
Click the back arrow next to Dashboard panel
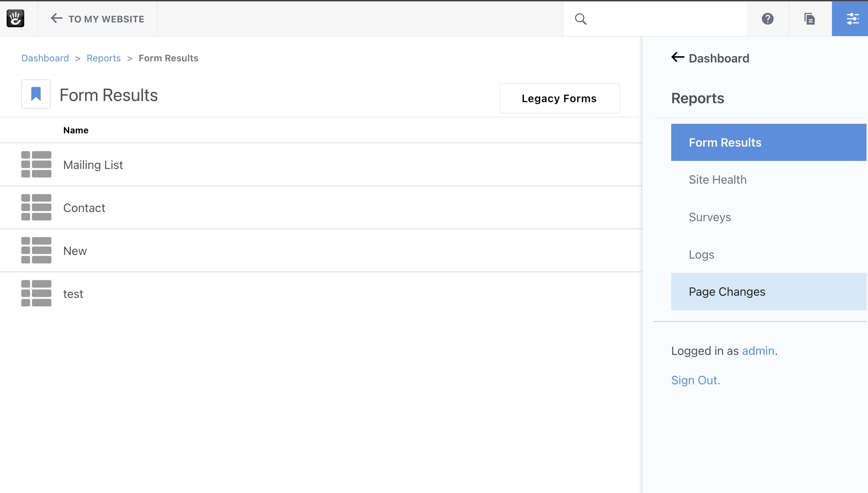coord(677,57)
